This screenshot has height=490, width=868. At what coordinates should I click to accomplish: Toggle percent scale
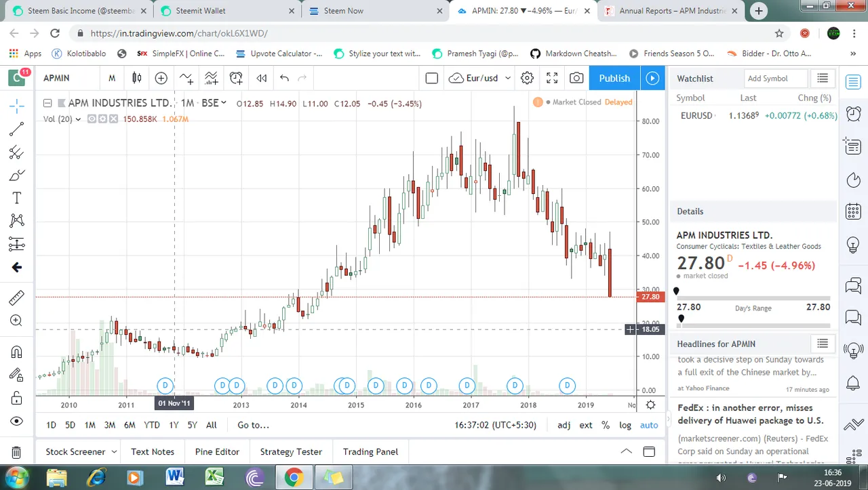(x=606, y=425)
